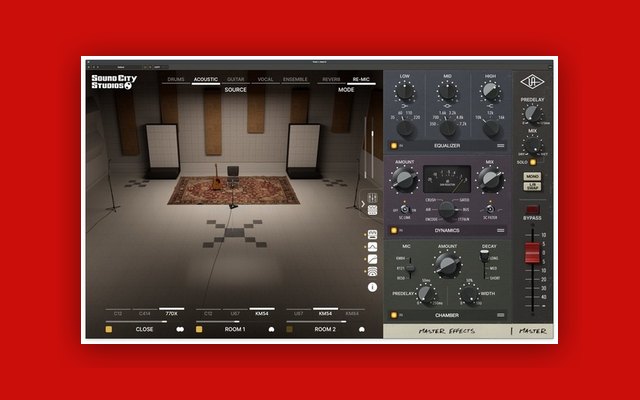Select the GUITAR source tab
The height and width of the screenshot is (400, 640).
tap(236, 79)
